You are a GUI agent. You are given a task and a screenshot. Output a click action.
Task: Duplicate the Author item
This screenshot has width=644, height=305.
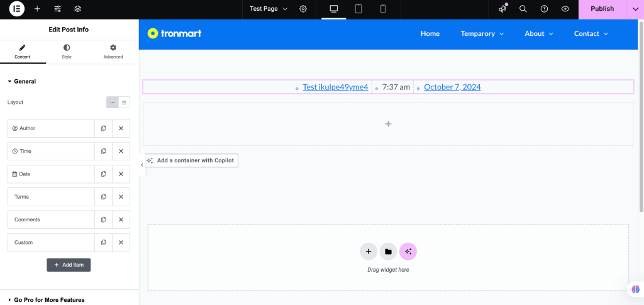(x=103, y=128)
